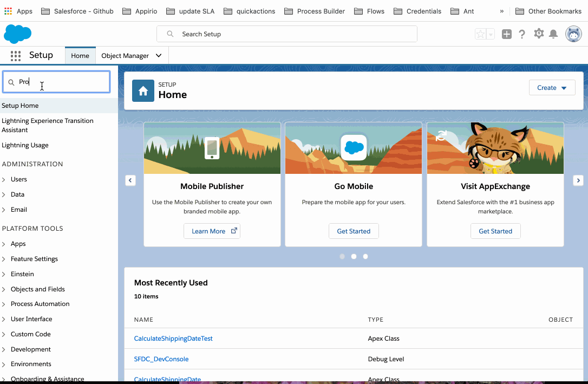Click the OBJECT column header
The image size is (588, 384).
[560, 320]
